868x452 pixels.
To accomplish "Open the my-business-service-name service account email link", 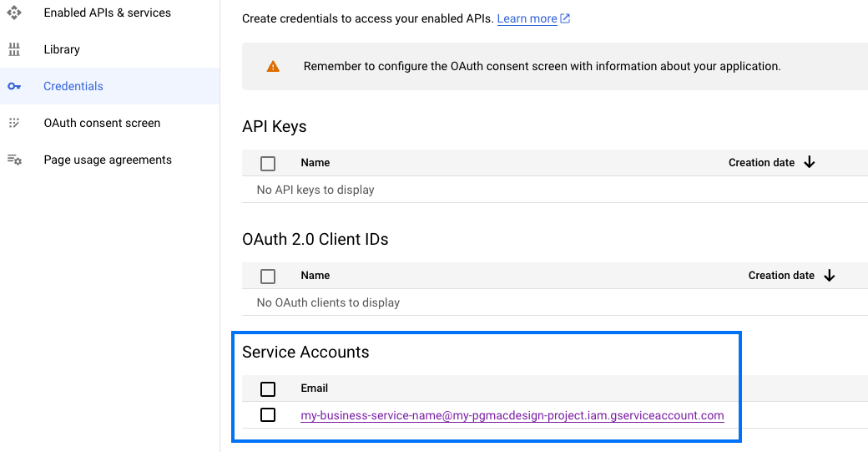I will (512, 415).
